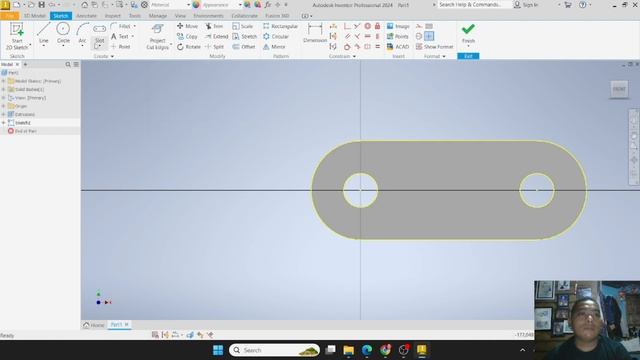The image size is (640, 360).
Task: Select the Line tool
Action: 44,33
